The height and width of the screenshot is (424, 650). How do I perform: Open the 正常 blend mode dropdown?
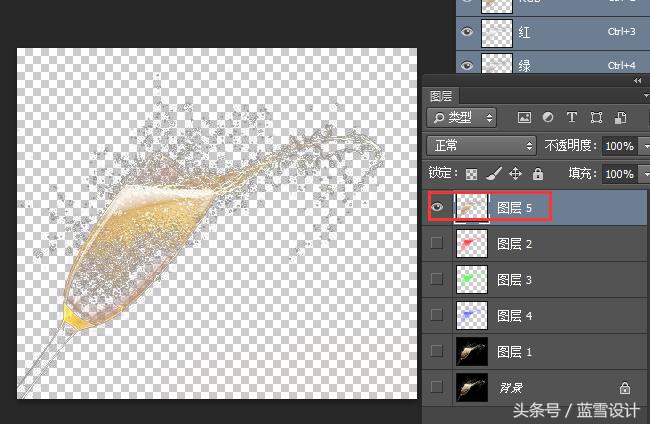pos(481,146)
